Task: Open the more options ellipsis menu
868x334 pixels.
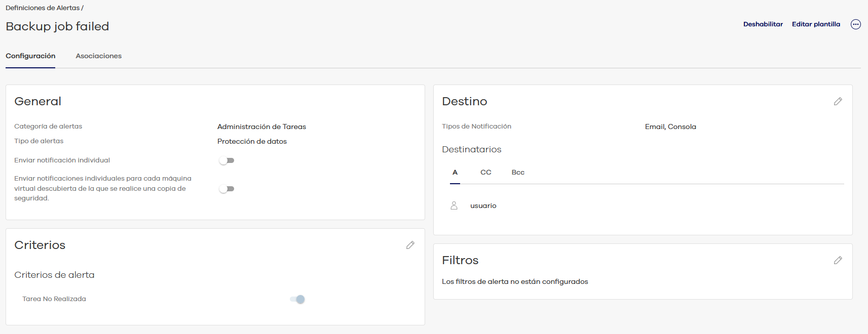Action: [x=855, y=24]
